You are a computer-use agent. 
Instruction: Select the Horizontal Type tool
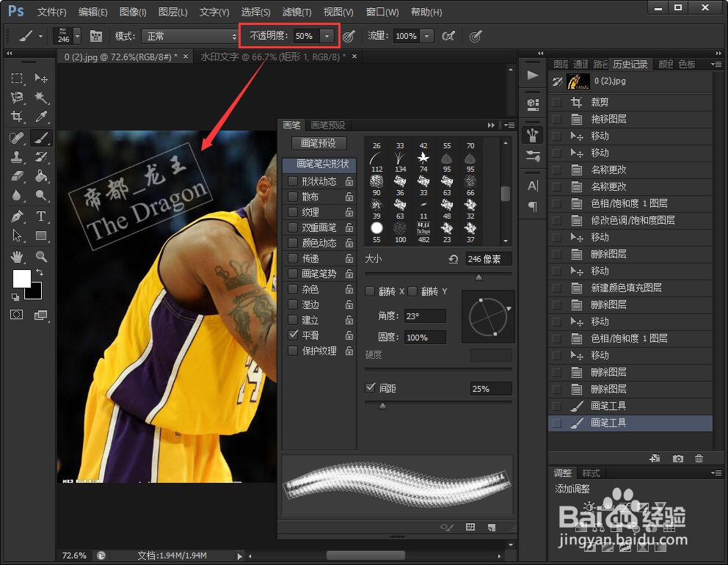click(41, 216)
